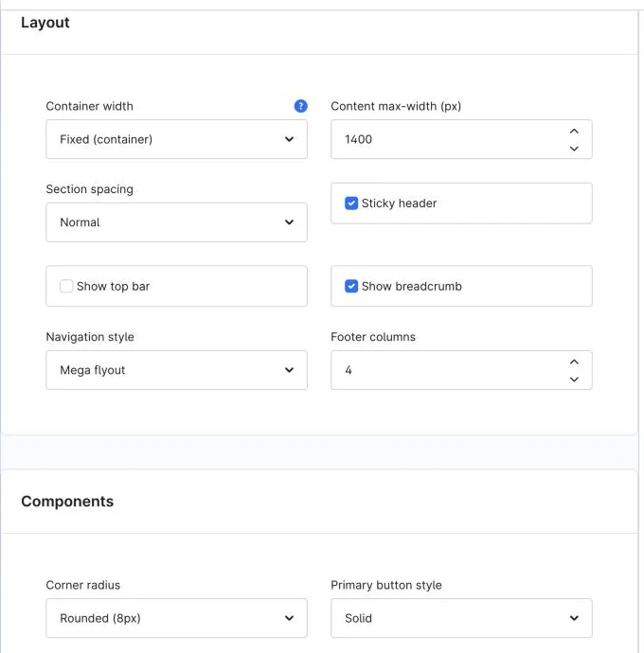
Task: Click the Primary button style label
Action: pos(386,585)
